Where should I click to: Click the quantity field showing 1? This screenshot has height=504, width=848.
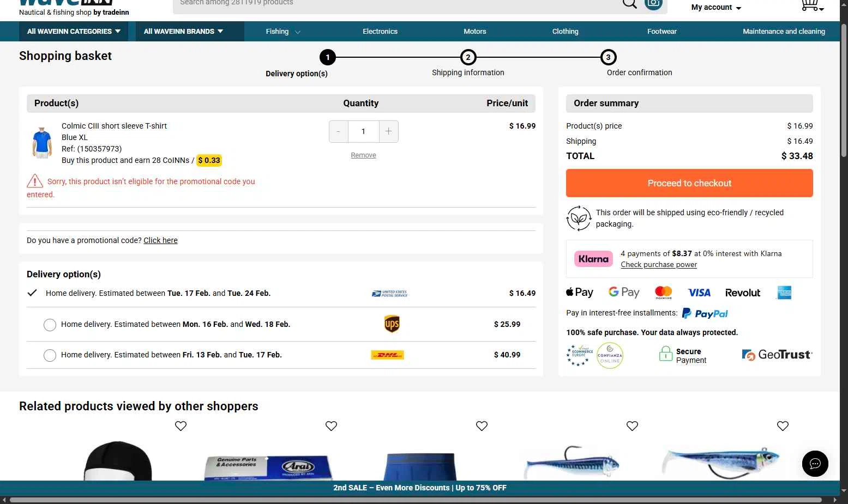pyautogui.click(x=363, y=131)
